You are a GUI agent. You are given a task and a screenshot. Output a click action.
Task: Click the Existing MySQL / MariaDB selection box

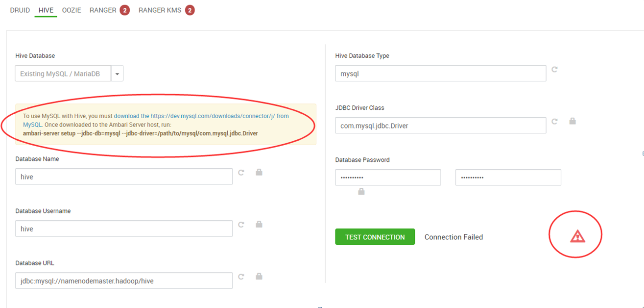[63, 74]
